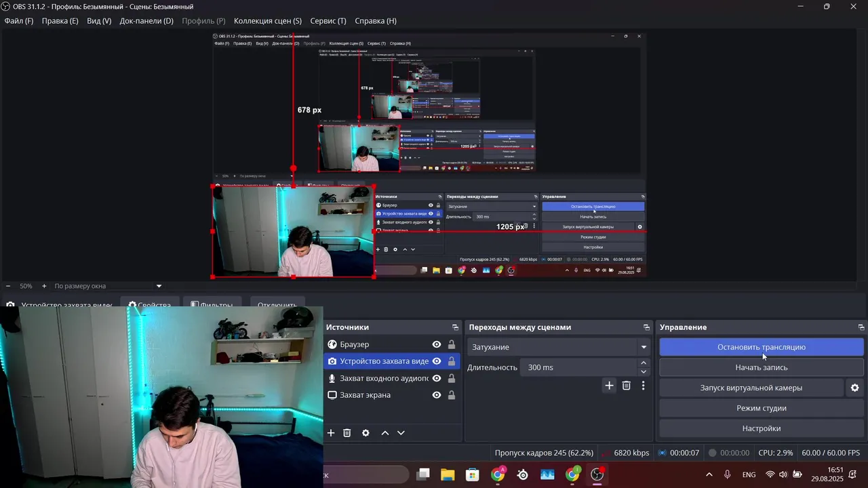Open the Сервис (T) menu
Screen dimensions: 868x488
coord(328,21)
